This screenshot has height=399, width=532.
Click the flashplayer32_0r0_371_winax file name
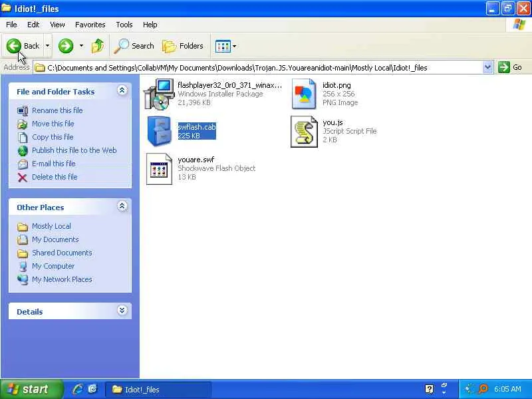click(229, 85)
